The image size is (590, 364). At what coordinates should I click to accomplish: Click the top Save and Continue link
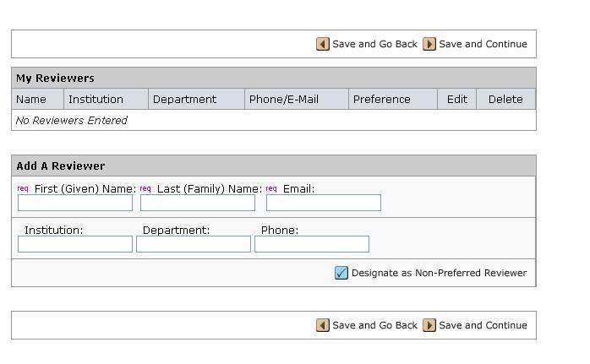point(483,44)
